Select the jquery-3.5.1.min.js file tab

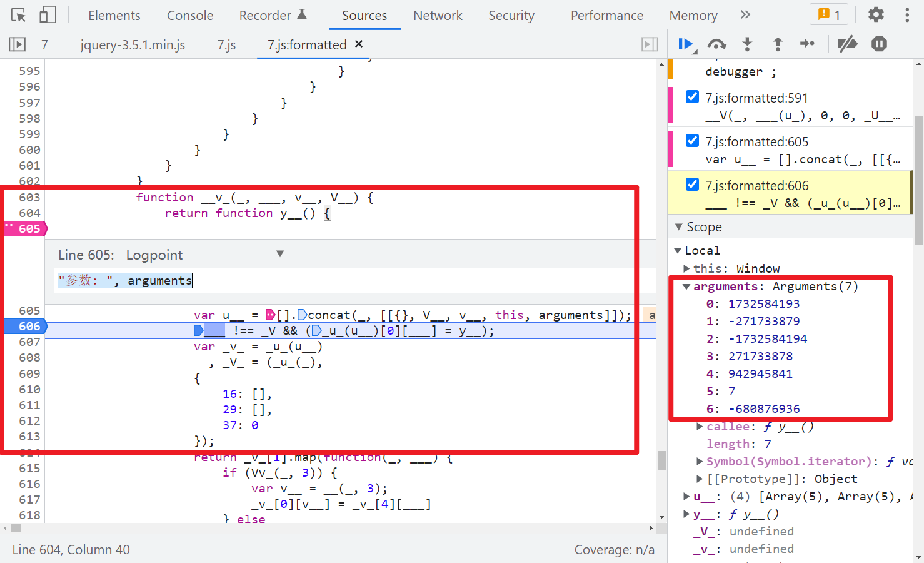tap(133, 45)
